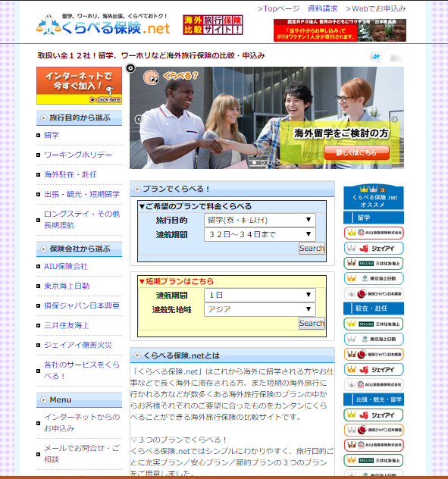This screenshot has height=479, width=448.
Task: Select fourth slideshow pagination dot
Action: click(278, 162)
